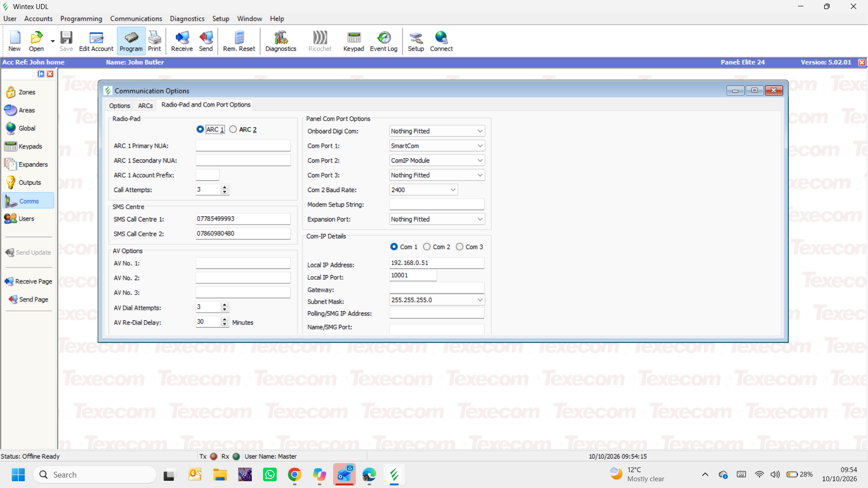Screen dimensions: 868x488
Task: Expand the Subnet Mask dropdown
Action: click(x=480, y=300)
